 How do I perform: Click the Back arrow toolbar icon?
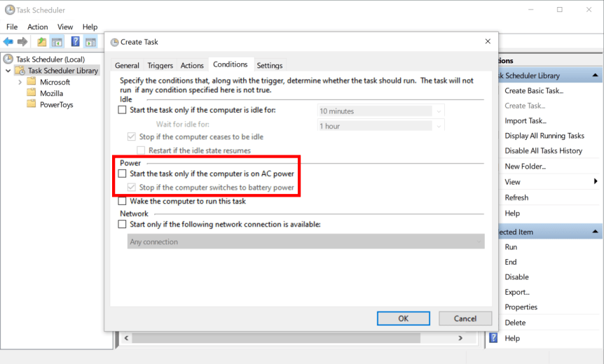8,41
